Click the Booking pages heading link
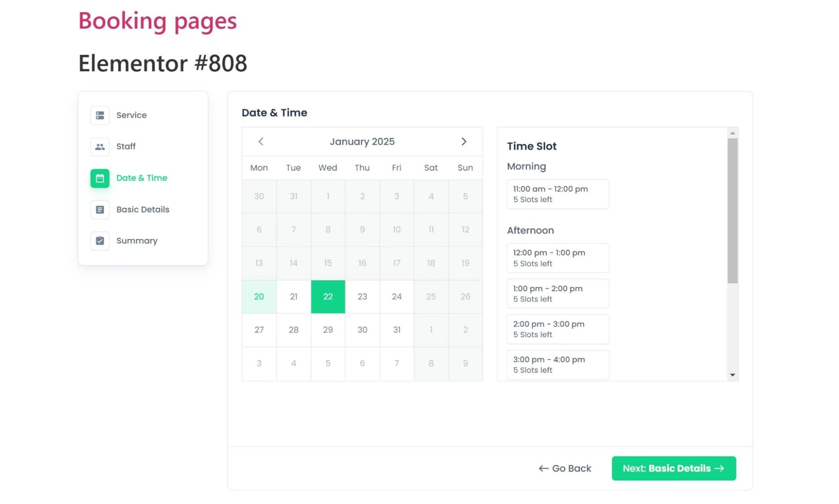 (157, 21)
